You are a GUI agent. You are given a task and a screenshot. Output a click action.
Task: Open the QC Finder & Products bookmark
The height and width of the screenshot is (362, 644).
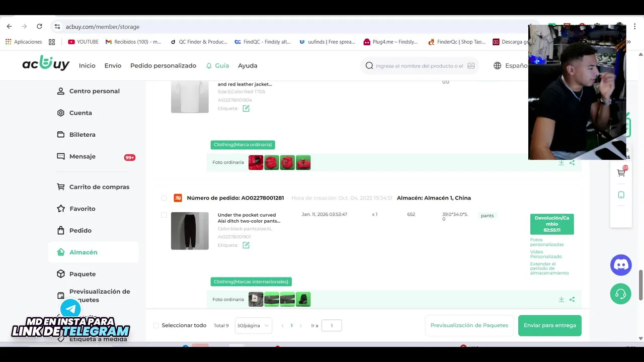pyautogui.click(x=199, y=42)
